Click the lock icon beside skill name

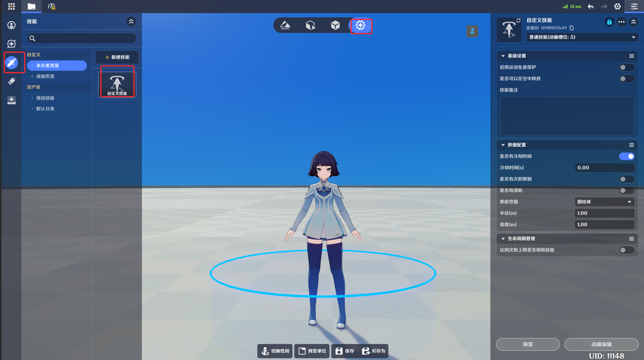click(609, 22)
